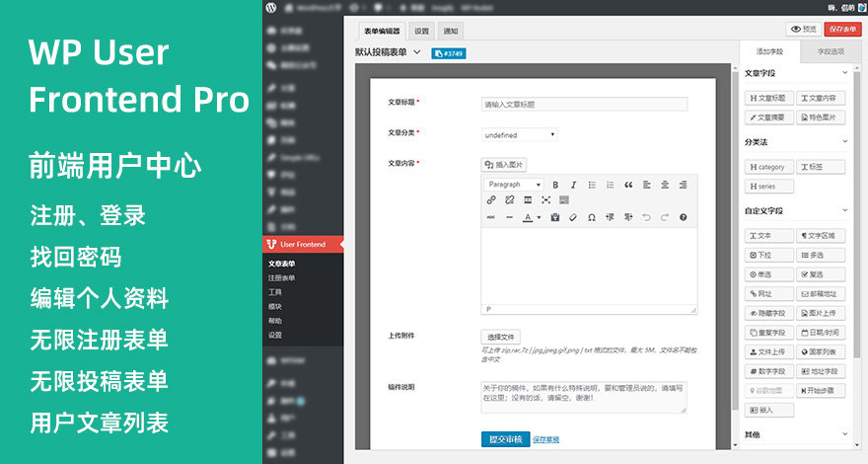
Task: Open the special character omega icon
Action: point(591,217)
